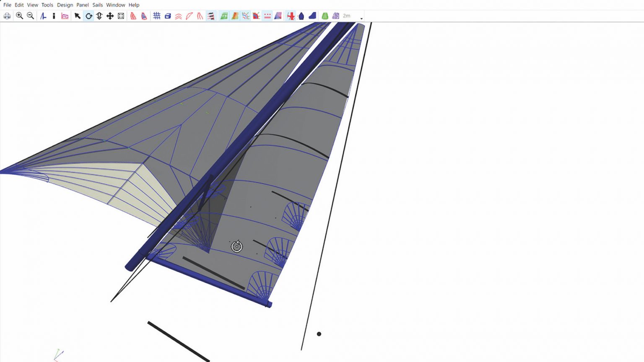644x362 pixels.
Task: Click the grid display icon
Action: click(x=157, y=16)
